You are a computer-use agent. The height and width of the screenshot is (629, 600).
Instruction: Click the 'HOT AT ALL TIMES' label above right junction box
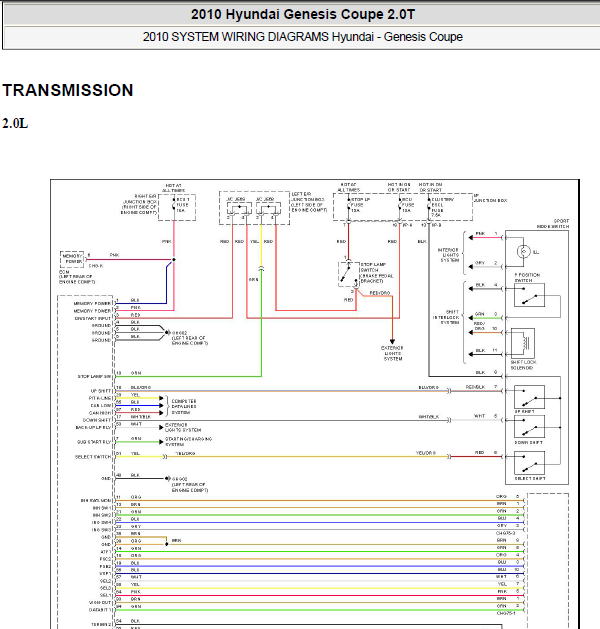coord(174,188)
